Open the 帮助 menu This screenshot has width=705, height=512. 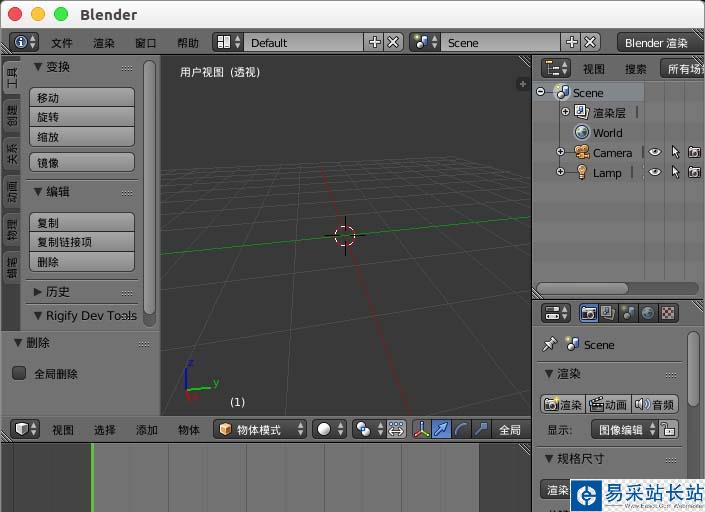pyautogui.click(x=188, y=43)
